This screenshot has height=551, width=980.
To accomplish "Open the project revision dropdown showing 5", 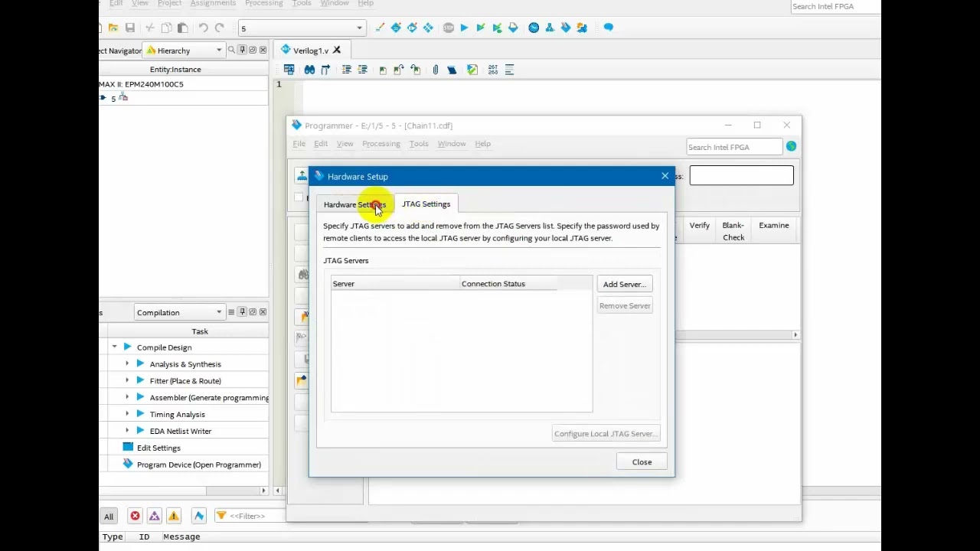I will [x=301, y=28].
